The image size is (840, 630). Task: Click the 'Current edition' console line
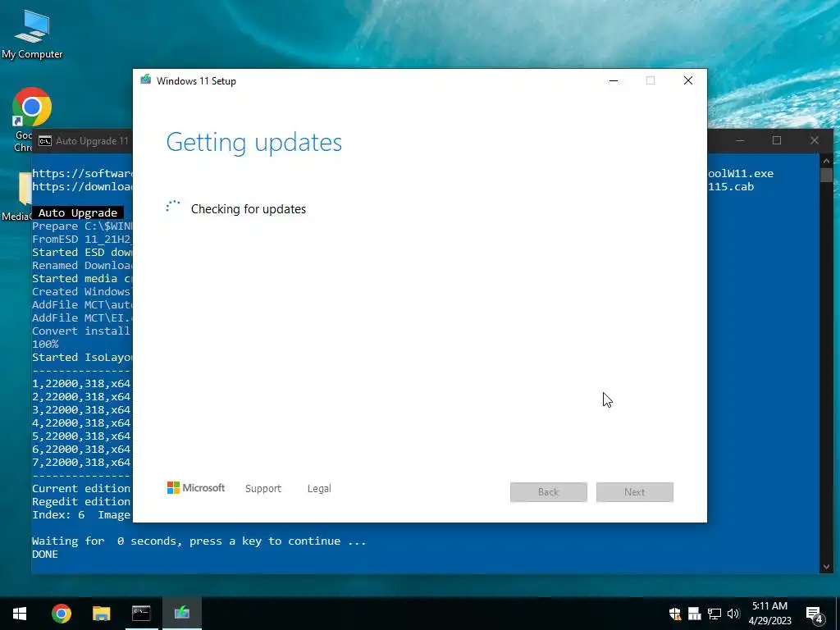point(81,489)
